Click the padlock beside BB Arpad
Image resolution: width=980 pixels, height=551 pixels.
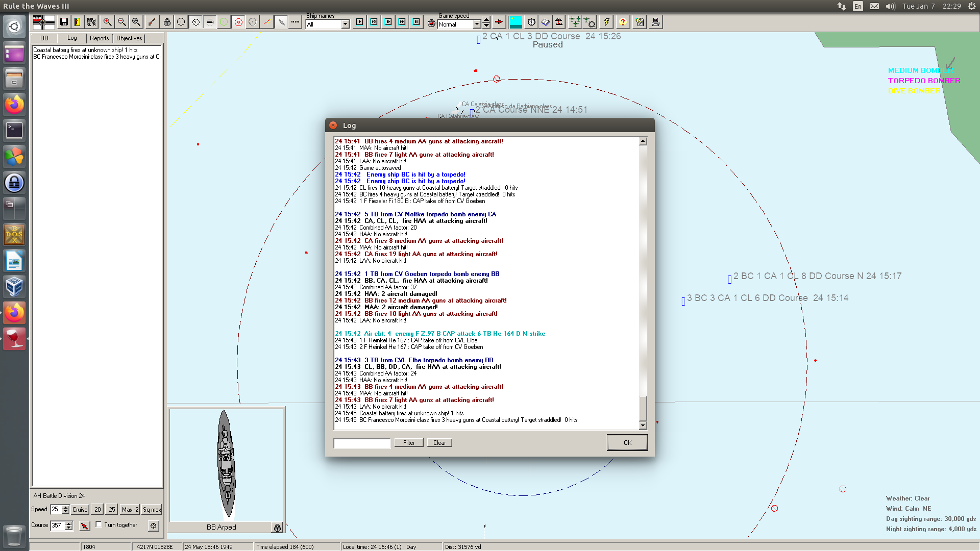277,528
